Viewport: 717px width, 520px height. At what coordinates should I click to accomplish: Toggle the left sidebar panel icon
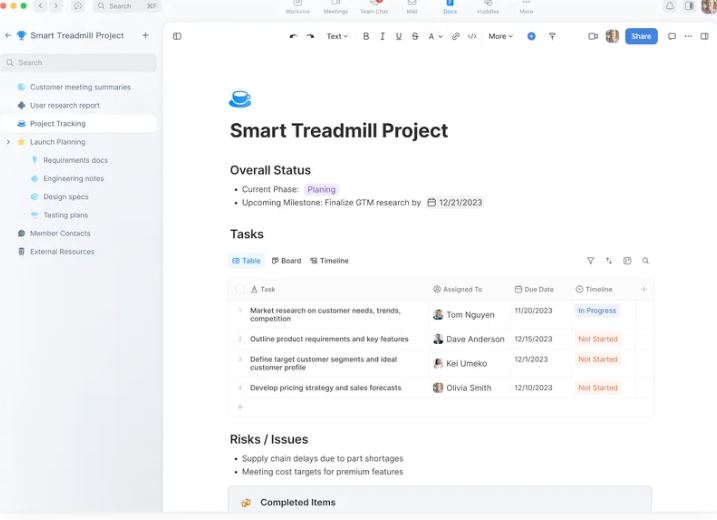[x=177, y=36]
